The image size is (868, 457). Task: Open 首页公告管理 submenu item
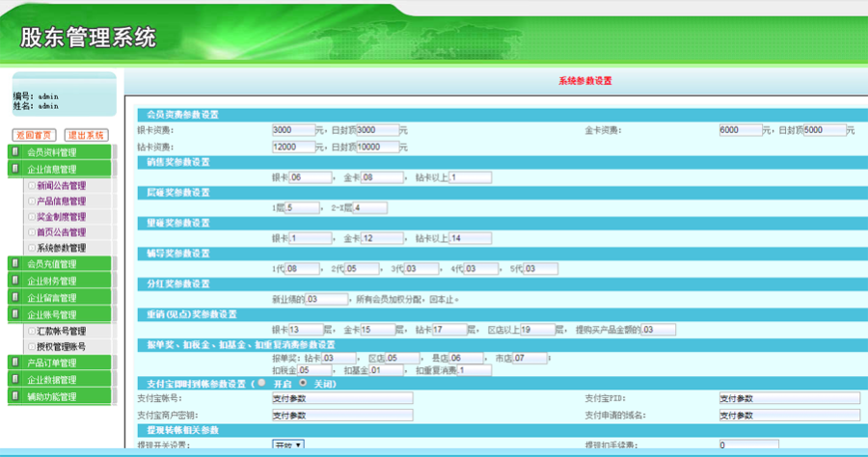tap(61, 231)
